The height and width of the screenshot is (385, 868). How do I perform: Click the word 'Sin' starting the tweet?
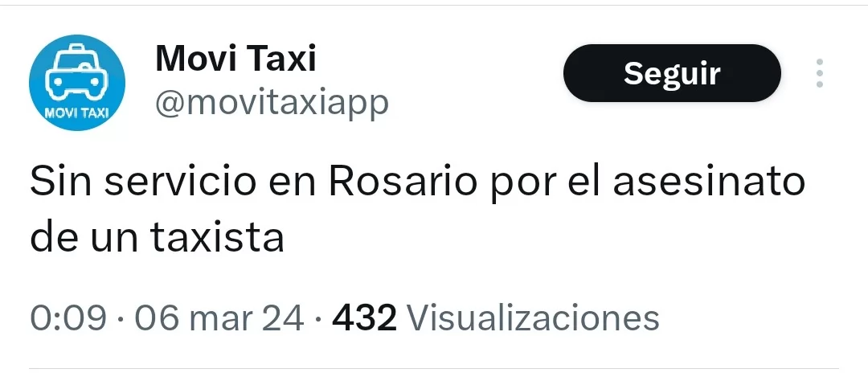(61, 183)
